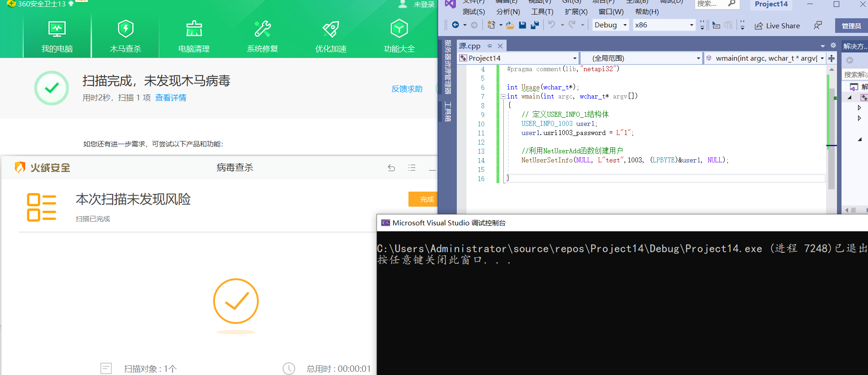The width and height of the screenshot is (868, 375).
Task: Click the Redo icon in Visual Studio
Action: click(x=572, y=25)
